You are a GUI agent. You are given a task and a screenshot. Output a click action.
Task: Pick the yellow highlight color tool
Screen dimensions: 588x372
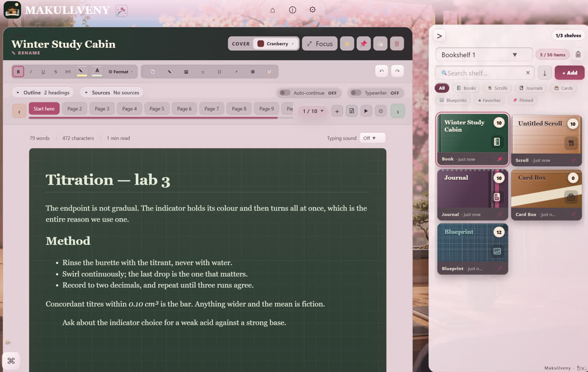point(81,72)
